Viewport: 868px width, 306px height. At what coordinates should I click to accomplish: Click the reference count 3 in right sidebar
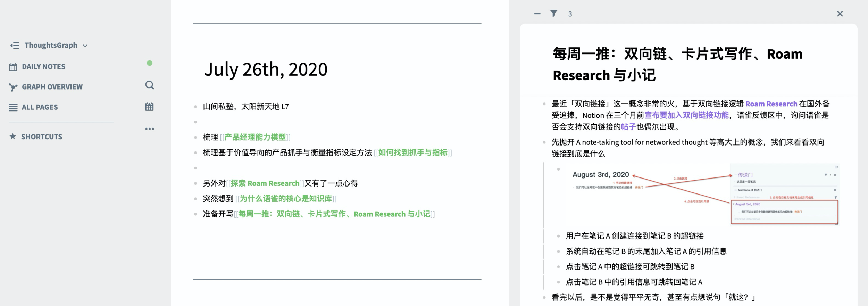tap(570, 14)
